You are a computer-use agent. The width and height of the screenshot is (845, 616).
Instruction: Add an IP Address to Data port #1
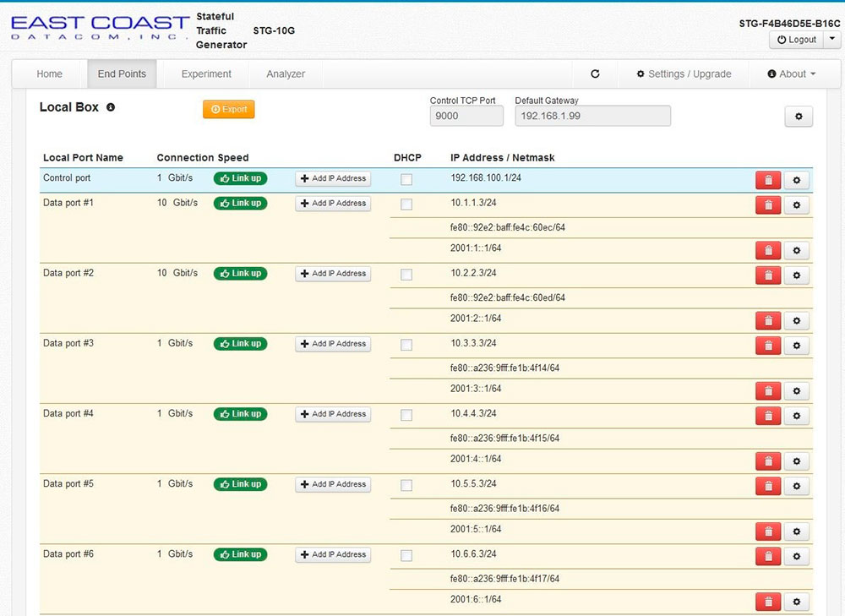pyautogui.click(x=333, y=204)
